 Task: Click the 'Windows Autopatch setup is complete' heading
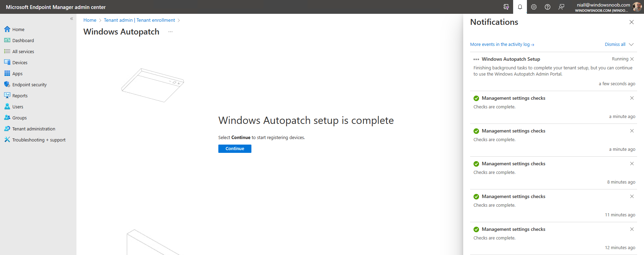coord(306,120)
